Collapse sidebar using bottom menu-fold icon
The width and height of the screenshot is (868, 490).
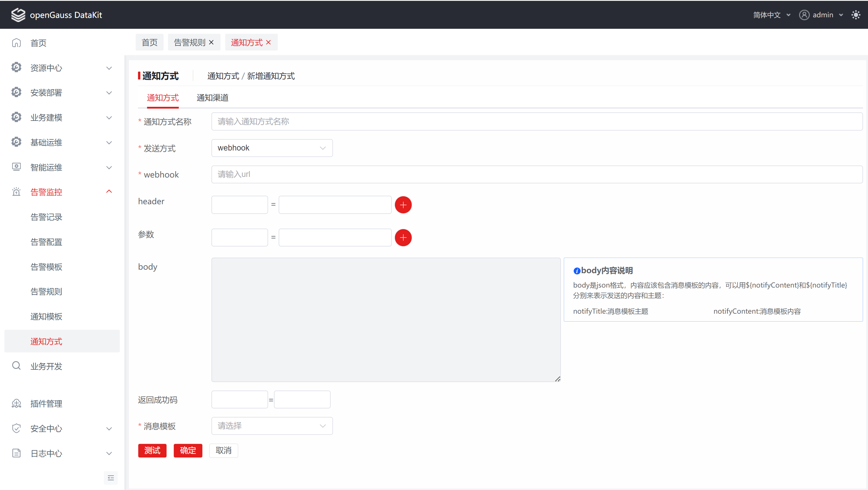pyautogui.click(x=110, y=478)
